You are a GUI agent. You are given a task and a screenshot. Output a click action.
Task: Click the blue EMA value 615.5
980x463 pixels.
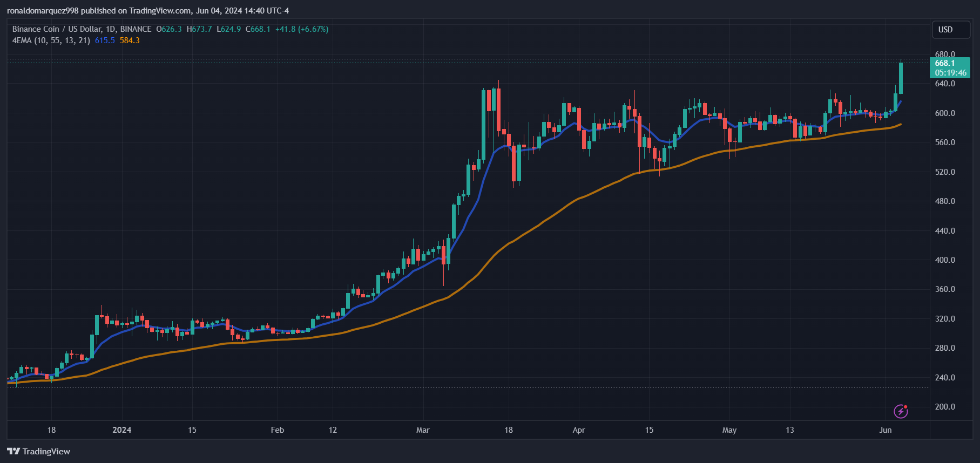pyautogui.click(x=105, y=40)
